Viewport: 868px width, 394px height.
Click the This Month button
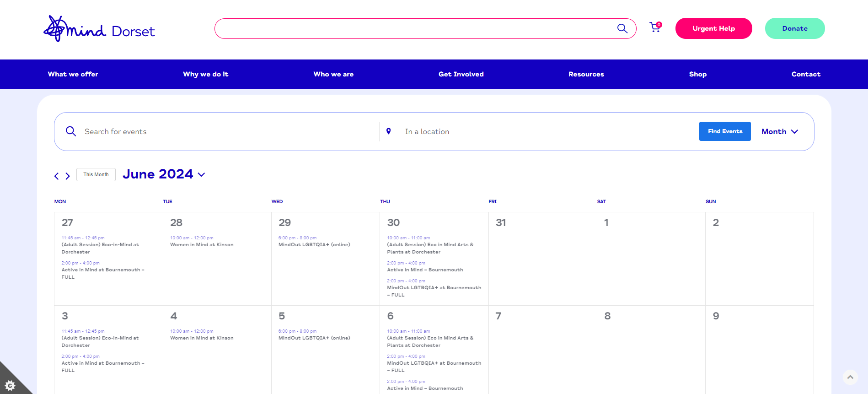click(96, 174)
